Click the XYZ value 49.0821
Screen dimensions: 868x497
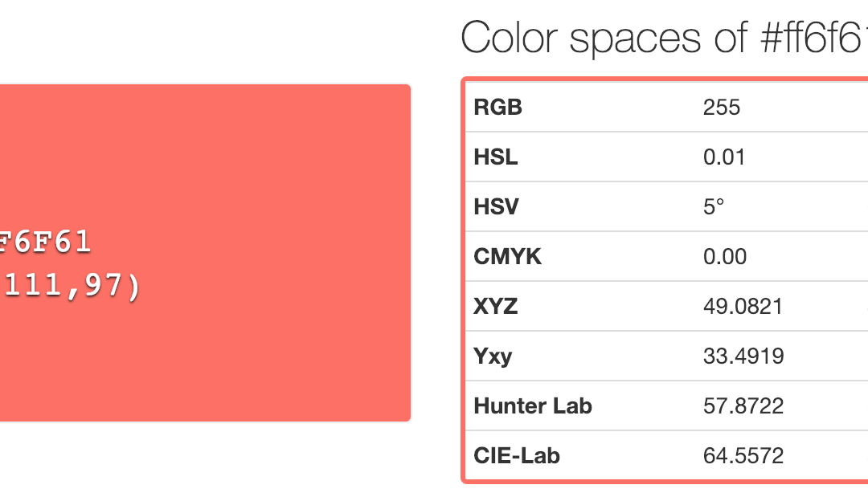point(743,306)
